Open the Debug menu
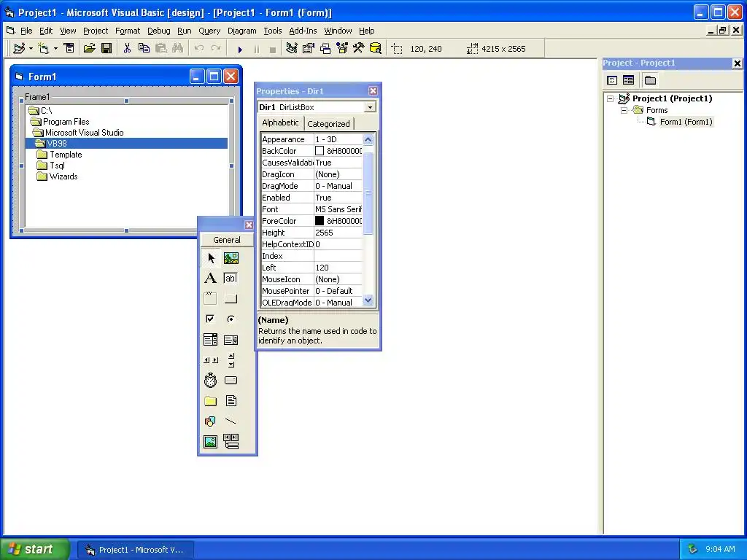747x560 pixels. click(x=158, y=31)
